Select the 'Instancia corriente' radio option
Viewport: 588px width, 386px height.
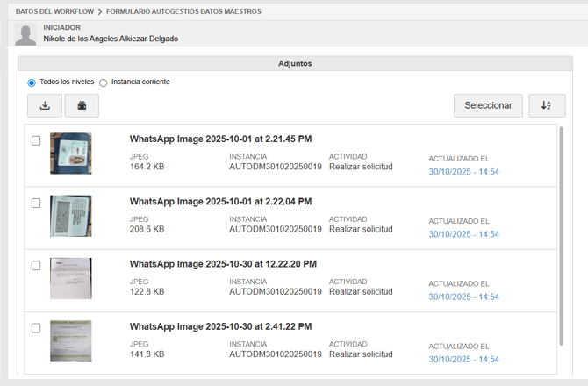(x=104, y=82)
